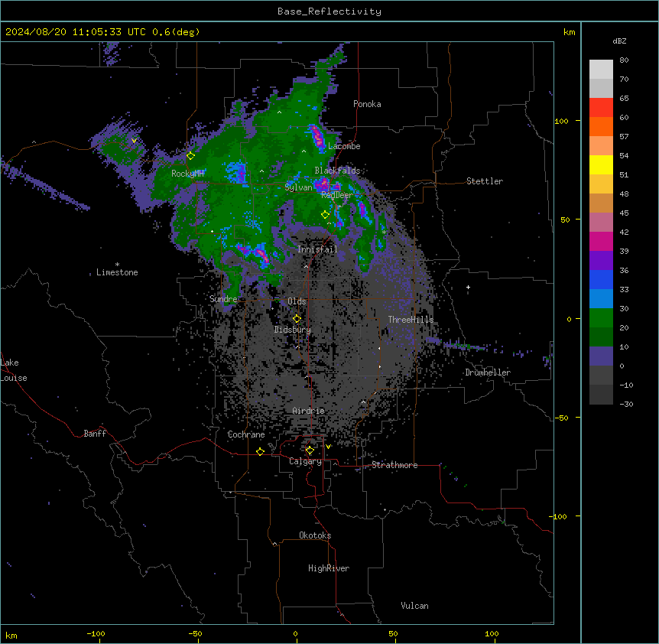Viewport: 659px width, 644px height.
Task: Click the Ponoka city label
Action: (x=367, y=104)
